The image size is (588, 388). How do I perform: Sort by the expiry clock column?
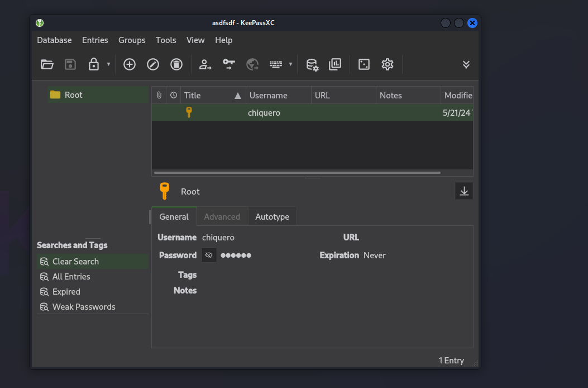tap(173, 96)
